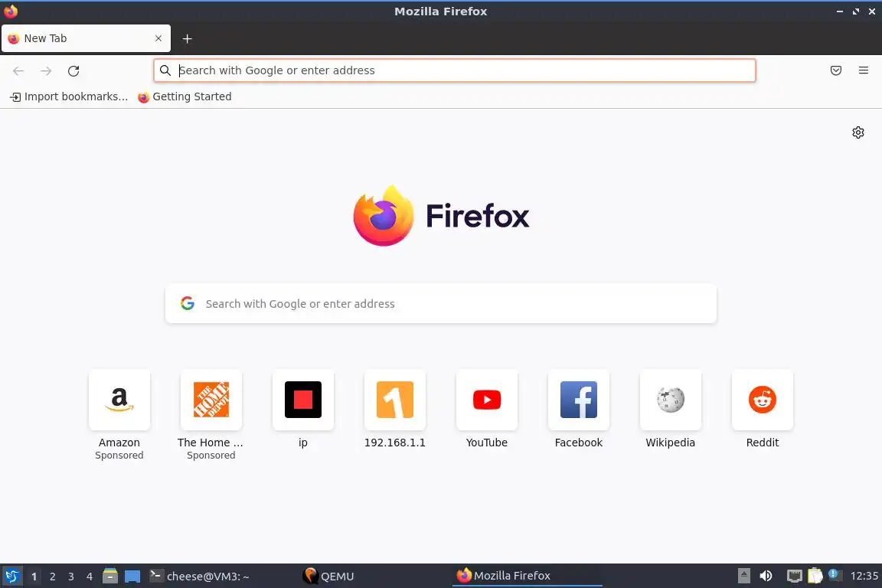Click the Google logo in search box
Viewport: 882px width, 588px height.
(188, 304)
